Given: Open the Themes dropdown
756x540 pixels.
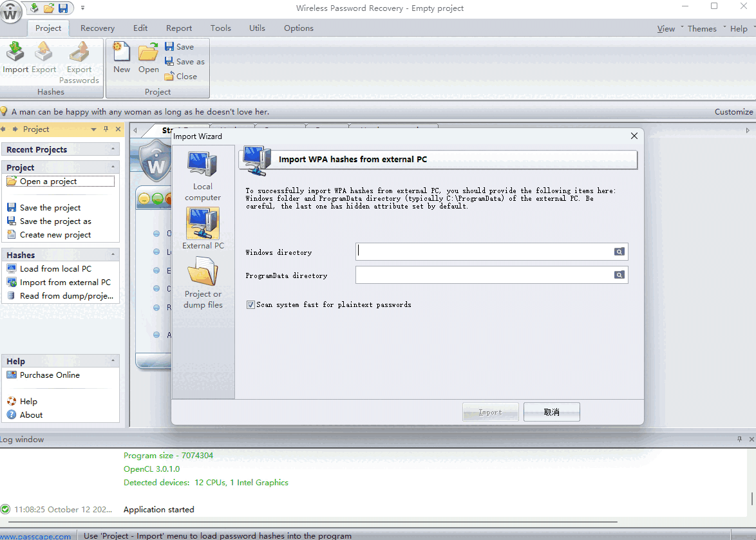Looking at the screenshot, I should [x=702, y=28].
